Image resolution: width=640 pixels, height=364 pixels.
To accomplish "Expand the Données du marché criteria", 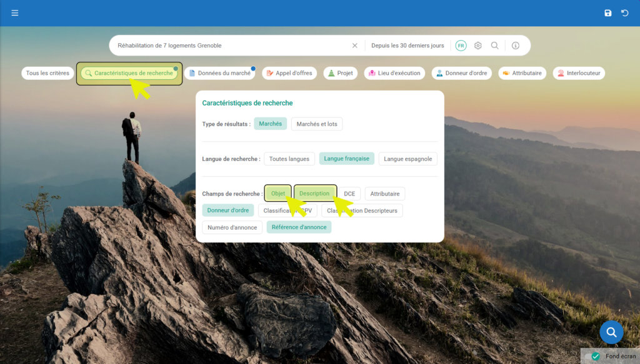I will coord(219,73).
